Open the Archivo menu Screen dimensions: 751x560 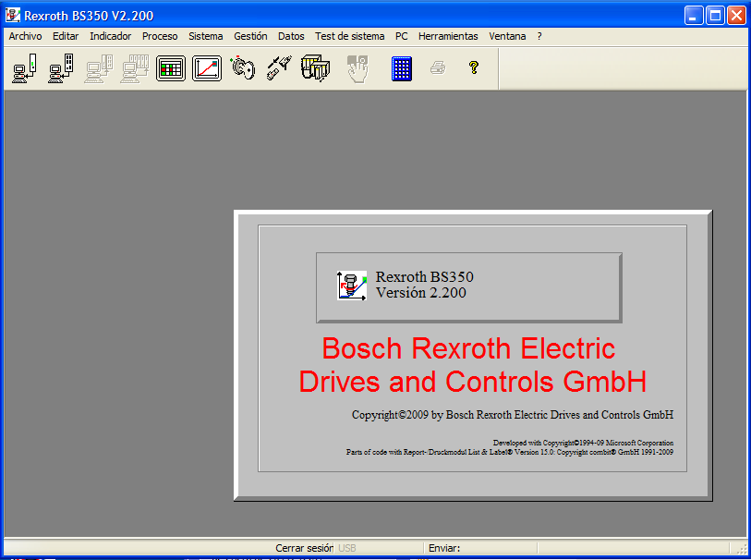point(25,36)
